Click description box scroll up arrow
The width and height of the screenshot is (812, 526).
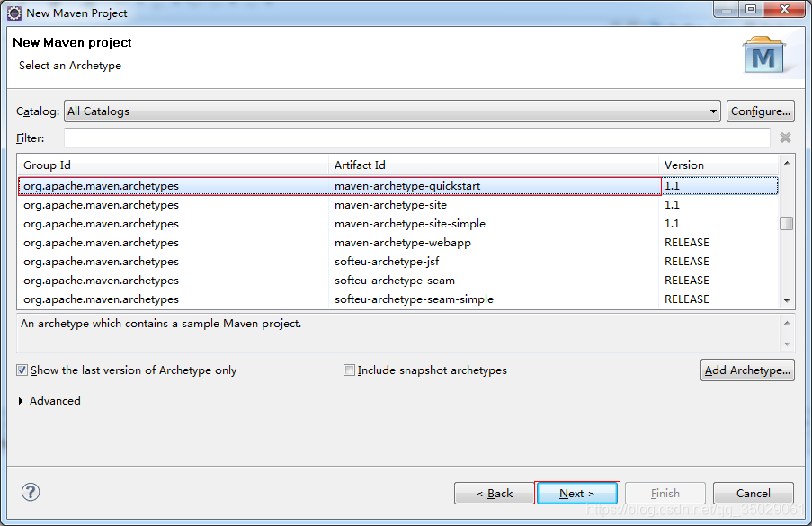pos(787,323)
